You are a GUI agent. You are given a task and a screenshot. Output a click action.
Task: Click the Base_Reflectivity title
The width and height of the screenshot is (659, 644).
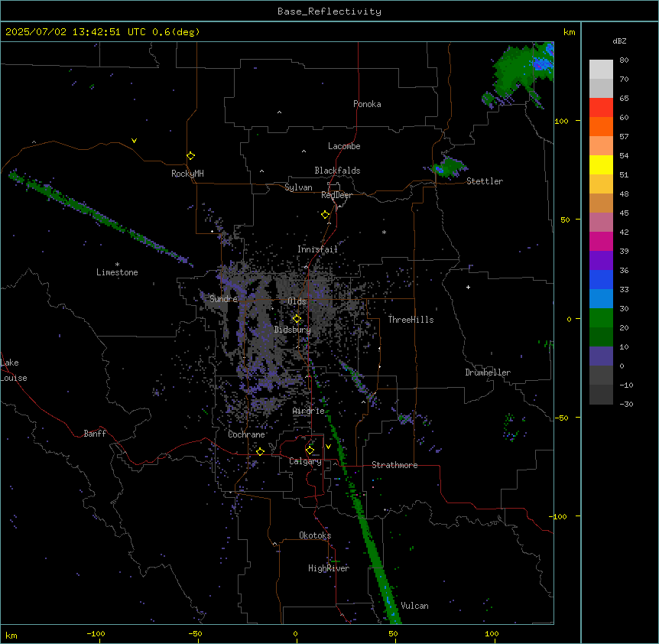[329, 11]
